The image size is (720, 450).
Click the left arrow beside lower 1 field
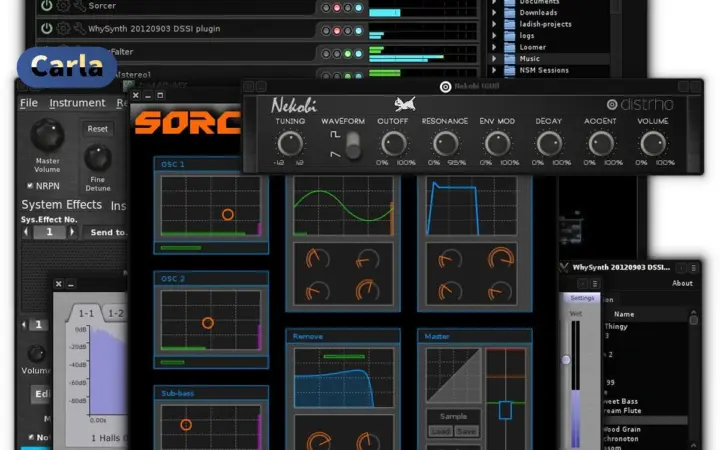click(x=23, y=325)
